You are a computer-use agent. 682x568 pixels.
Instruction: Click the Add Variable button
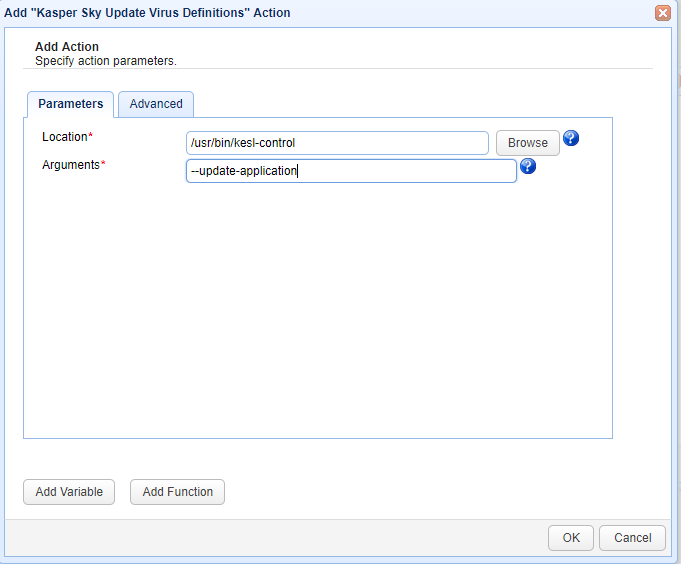pyautogui.click(x=69, y=492)
